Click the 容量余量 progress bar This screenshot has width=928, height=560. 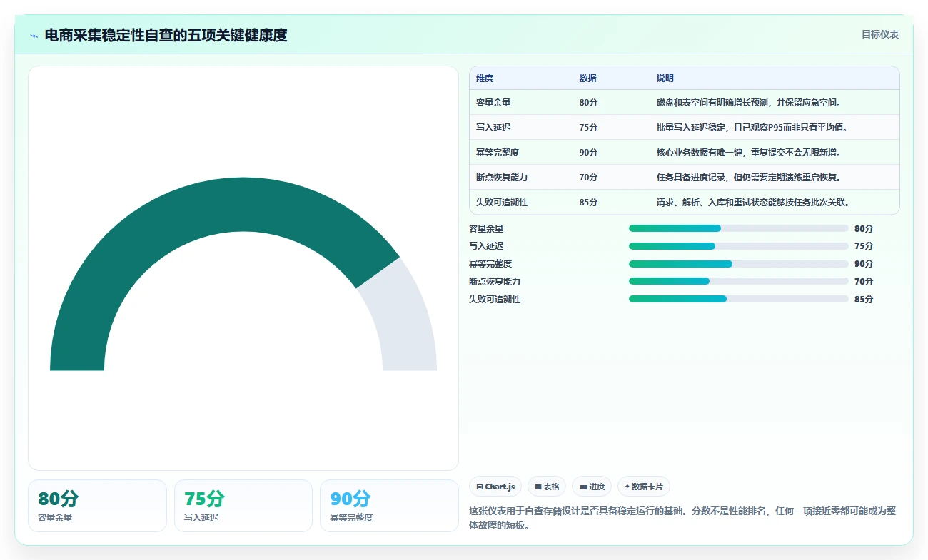[x=738, y=228]
